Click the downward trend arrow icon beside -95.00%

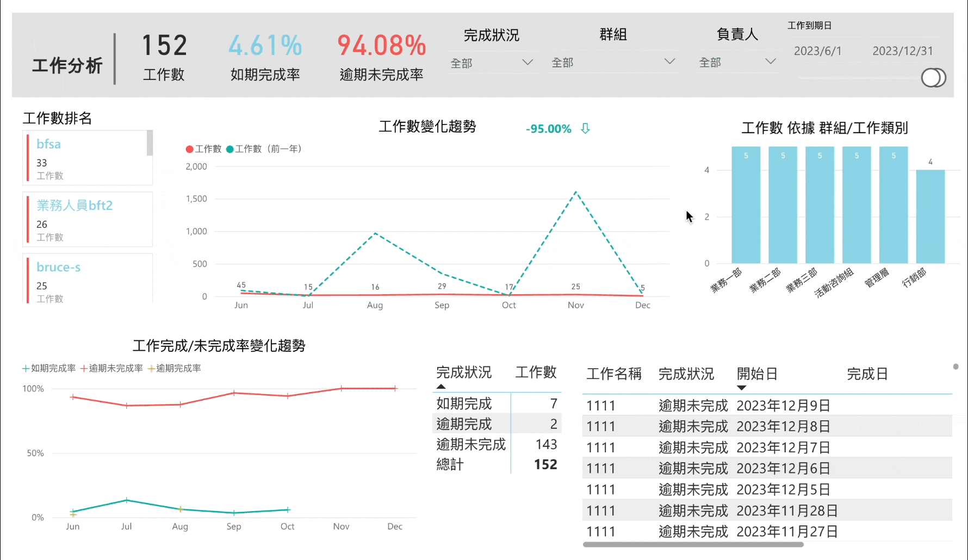click(x=585, y=128)
